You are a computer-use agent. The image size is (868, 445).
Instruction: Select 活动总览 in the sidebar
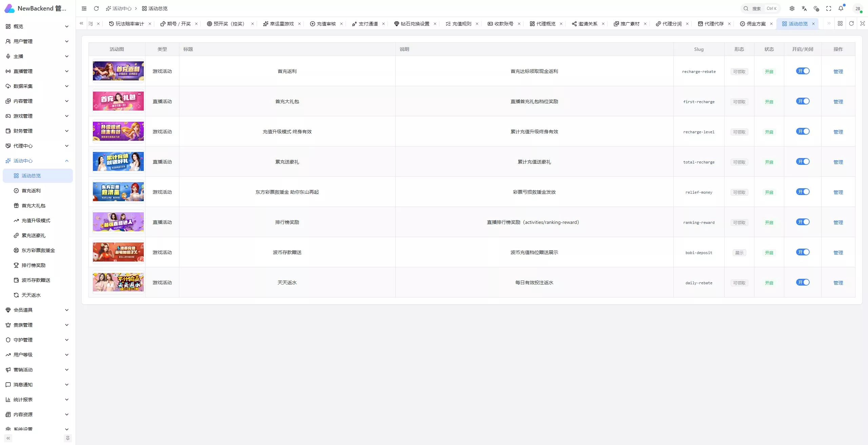(38, 176)
